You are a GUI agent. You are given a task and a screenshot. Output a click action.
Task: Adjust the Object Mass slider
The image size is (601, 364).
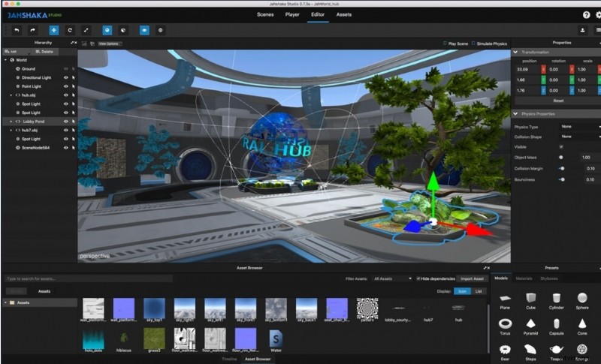(x=560, y=158)
